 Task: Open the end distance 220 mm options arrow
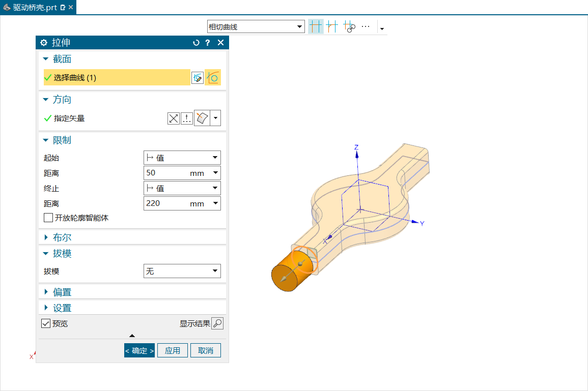tap(216, 203)
